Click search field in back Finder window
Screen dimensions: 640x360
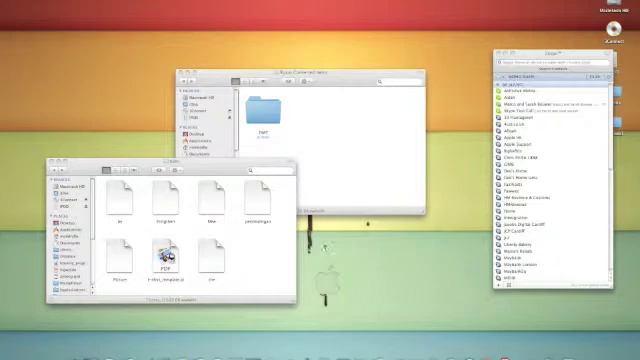(x=400, y=82)
